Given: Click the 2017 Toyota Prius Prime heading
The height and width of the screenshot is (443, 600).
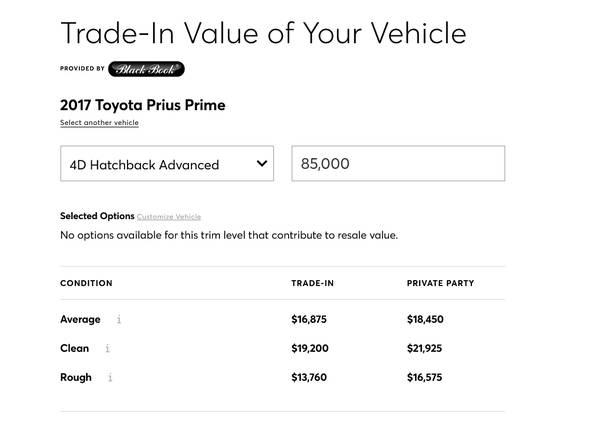Looking at the screenshot, I should [x=143, y=105].
